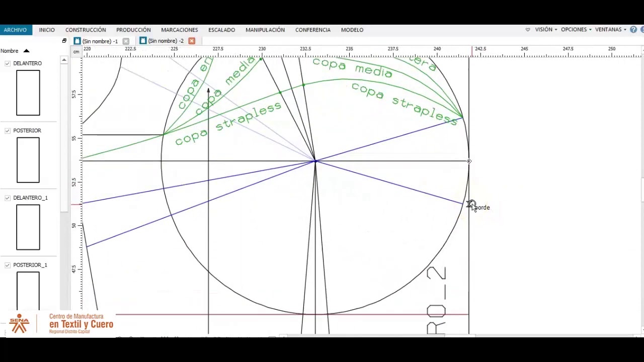Screen dimensions: 644x362
Task: Toggle the POSTERIOR checkbox
Action: click(8, 131)
